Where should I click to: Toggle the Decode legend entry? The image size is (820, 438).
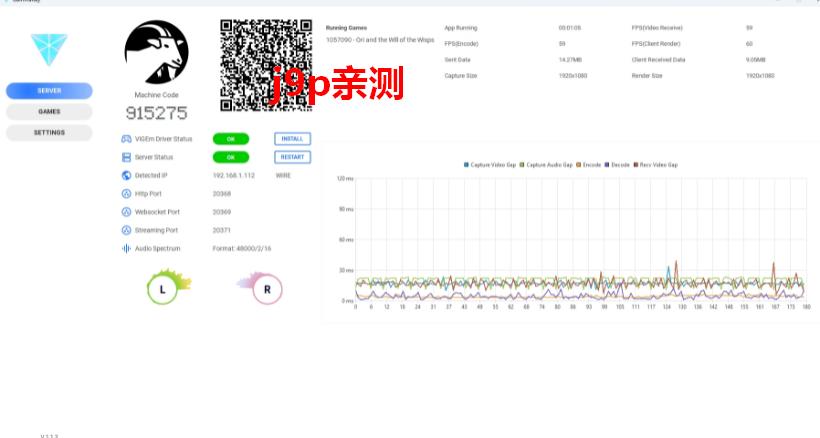[619, 164]
